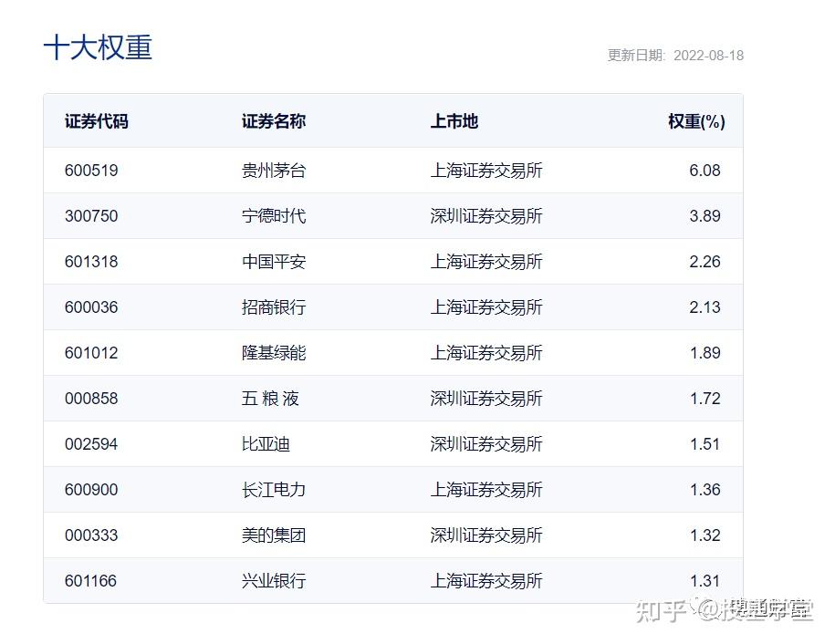Select the 证券代码 column header
The width and height of the screenshot is (835, 644).
coord(96,121)
